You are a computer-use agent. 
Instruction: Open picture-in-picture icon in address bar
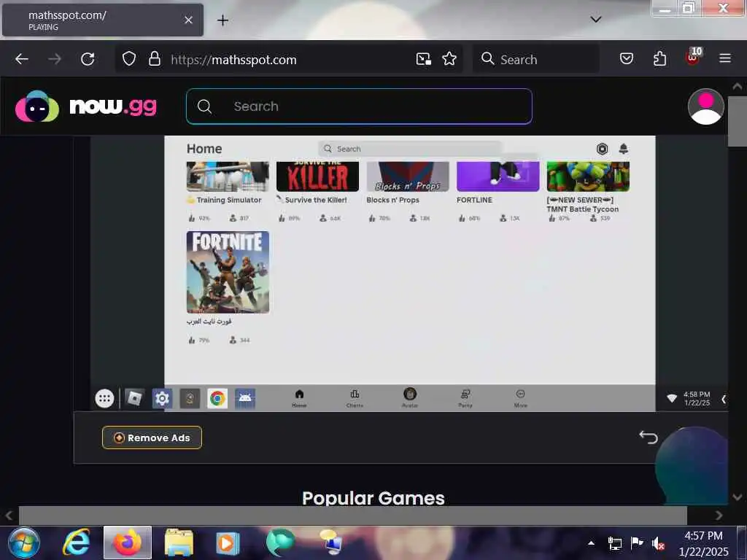(x=424, y=59)
